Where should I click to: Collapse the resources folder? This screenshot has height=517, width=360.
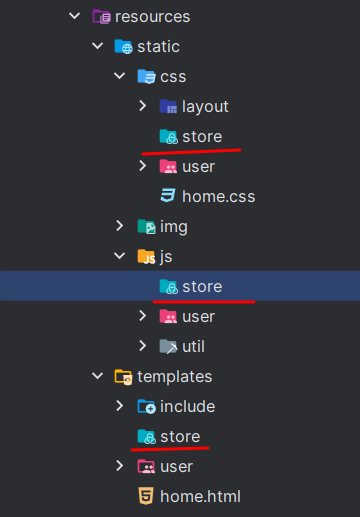click(74, 16)
